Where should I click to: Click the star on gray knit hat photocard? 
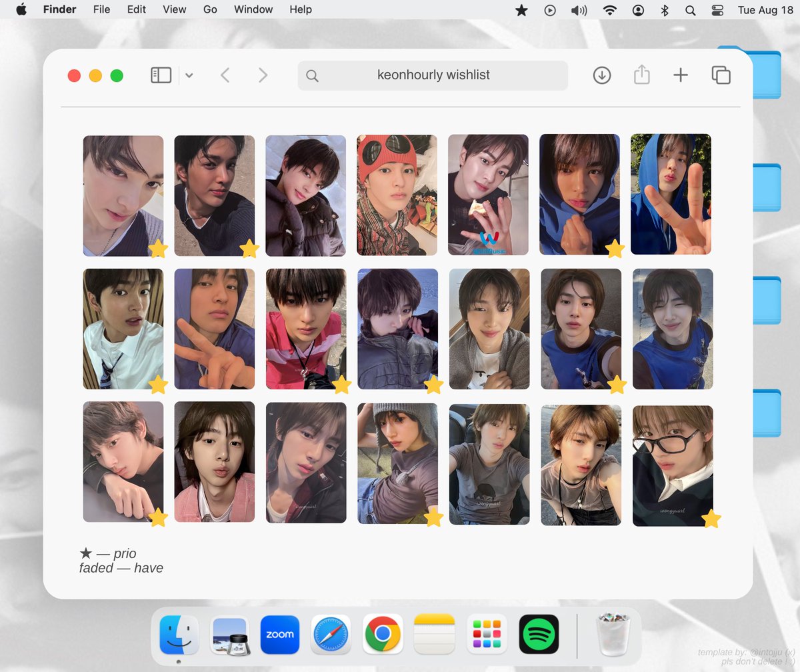433,517
